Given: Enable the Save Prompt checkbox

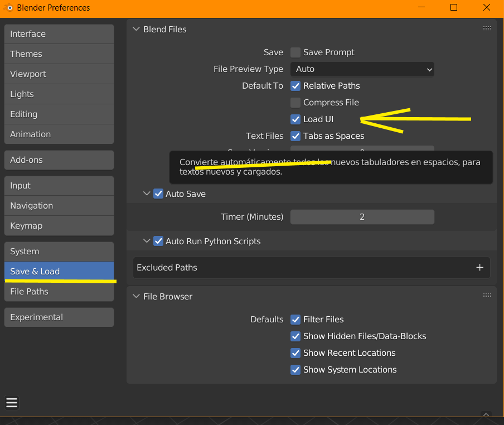Looking at the screenshot, I should point(295,52).
